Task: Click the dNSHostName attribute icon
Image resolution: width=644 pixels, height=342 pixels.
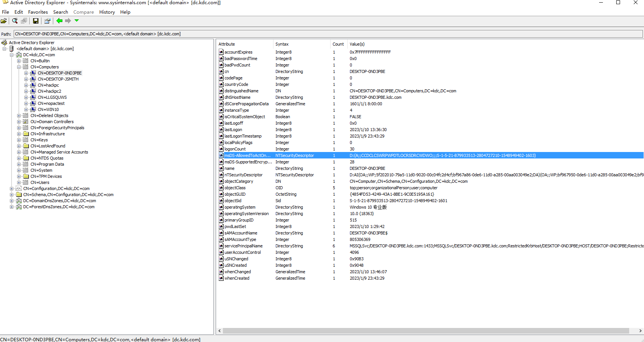Action: pyautogui.click(x=221, y=97)
